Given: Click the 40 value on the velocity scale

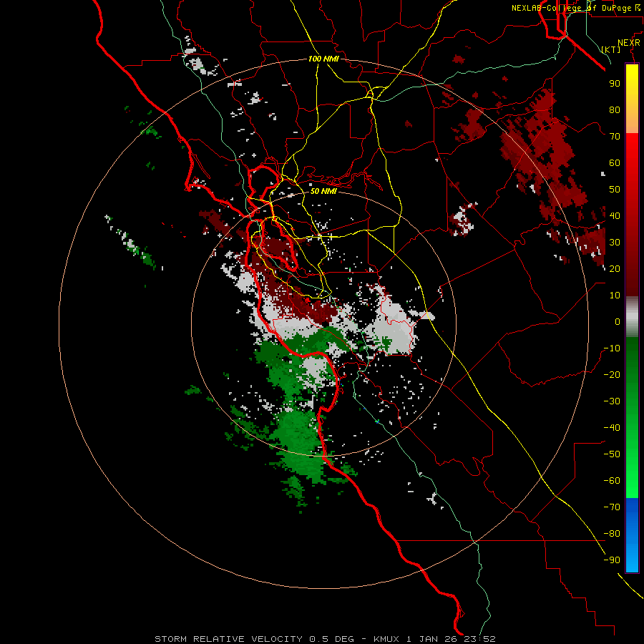Looking at the screenshot, I should (x=615, y=215).
